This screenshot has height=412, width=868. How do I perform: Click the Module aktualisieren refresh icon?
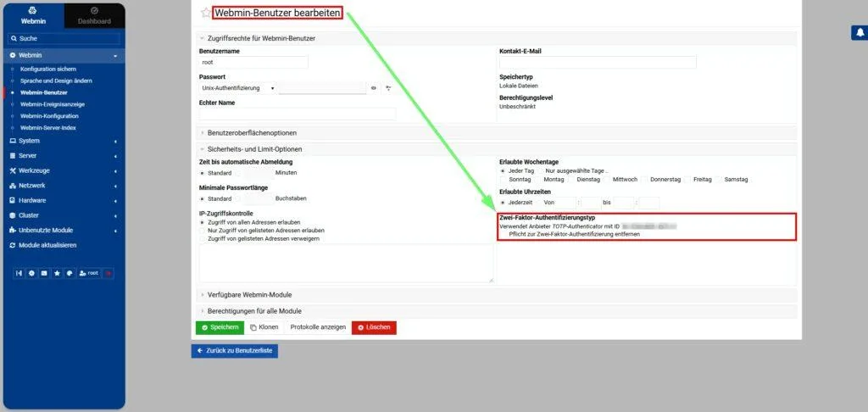[x=12, y=245]
